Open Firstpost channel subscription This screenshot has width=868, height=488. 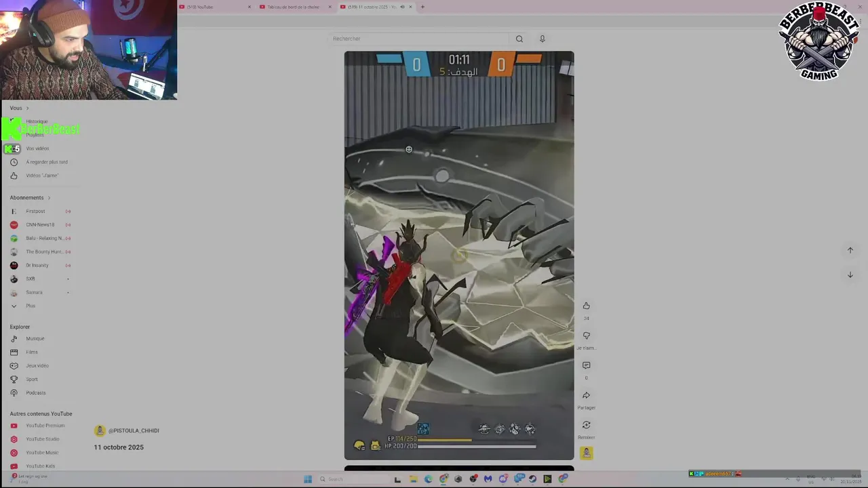pos(40,211)
